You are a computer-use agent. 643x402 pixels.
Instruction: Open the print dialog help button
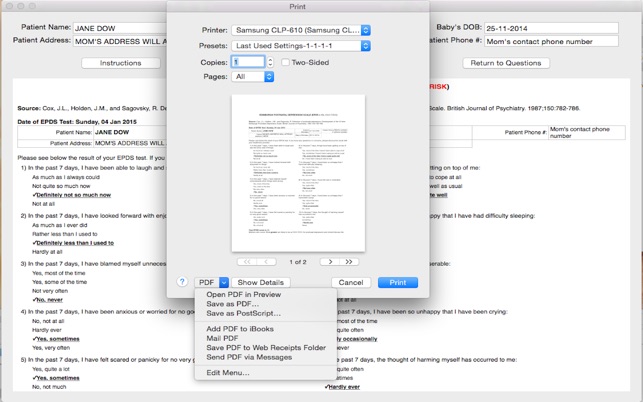(182, 282)
